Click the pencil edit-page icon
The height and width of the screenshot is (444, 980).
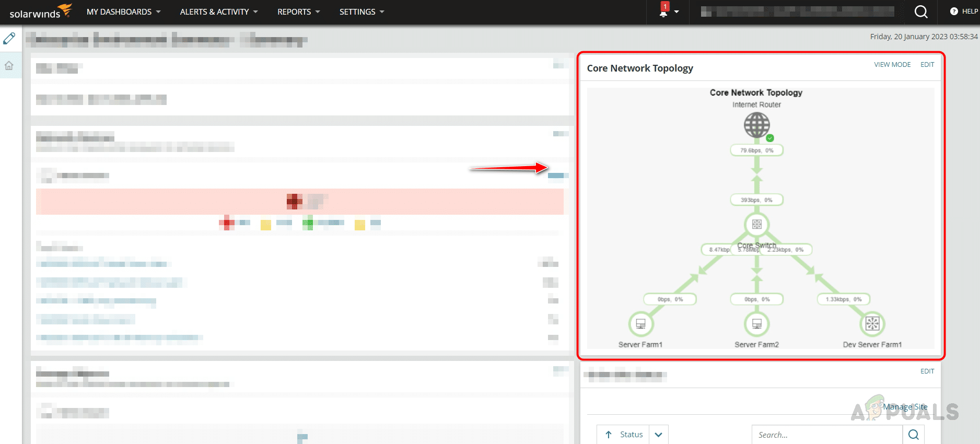(x=9, y=38)
